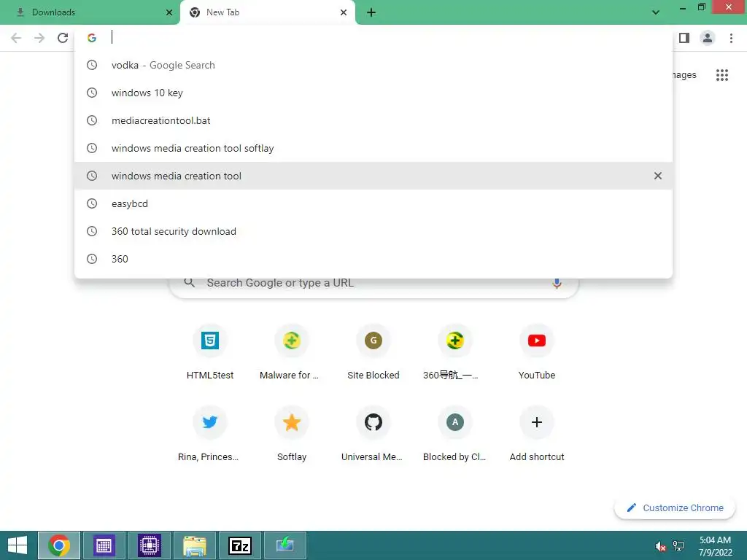Viewport: 747px width, 560px height.
Task: Click the forward navigation arrow
Action: pyautogui.click(x=39, y=38)
